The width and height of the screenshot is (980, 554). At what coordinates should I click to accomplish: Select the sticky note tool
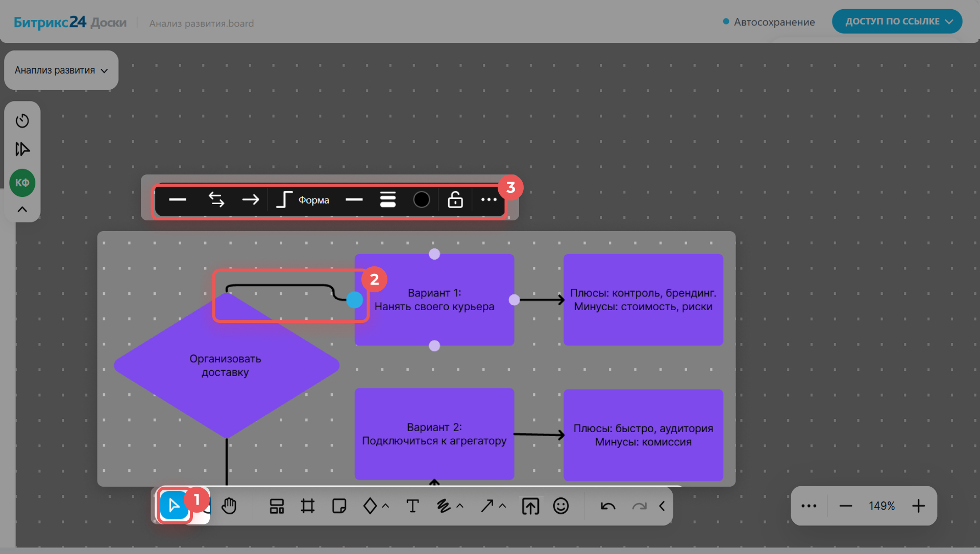(339, 506)
